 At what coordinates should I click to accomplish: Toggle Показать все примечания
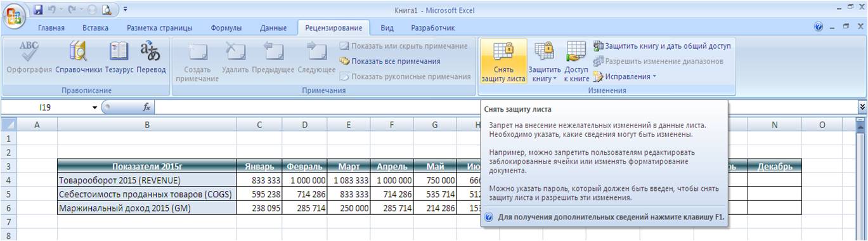(390, 62)
